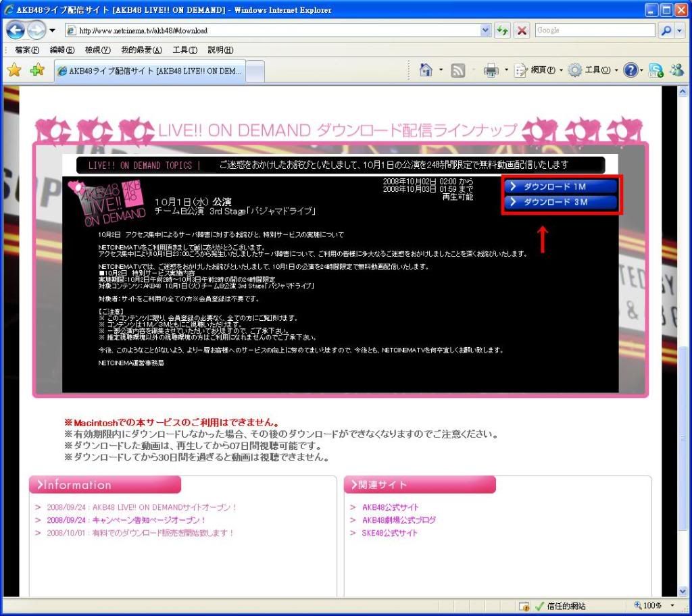
Task: Expand the address bar URL dropdown
Action: pyautogui.click(x=485, y=30)
